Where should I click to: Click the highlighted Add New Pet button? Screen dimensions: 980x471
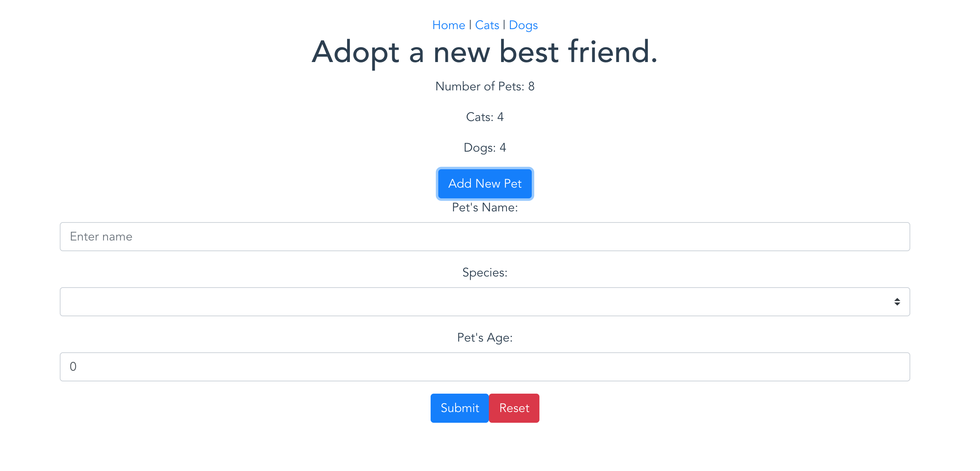[485, 184]
